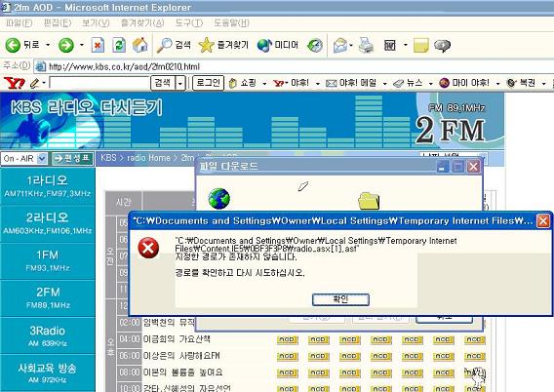Click the KBS breadcrumb link
Viewport: 554px width, 392px height.
108,158
